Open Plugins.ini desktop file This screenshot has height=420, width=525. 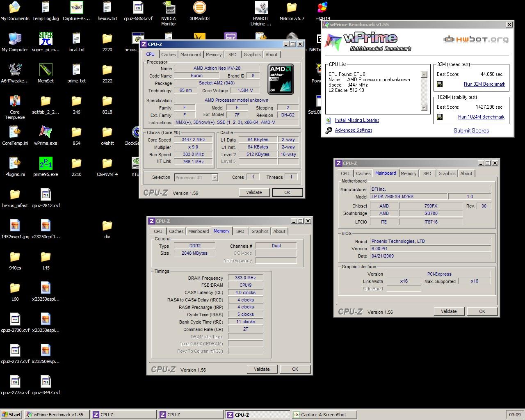[x=15, y=167]
